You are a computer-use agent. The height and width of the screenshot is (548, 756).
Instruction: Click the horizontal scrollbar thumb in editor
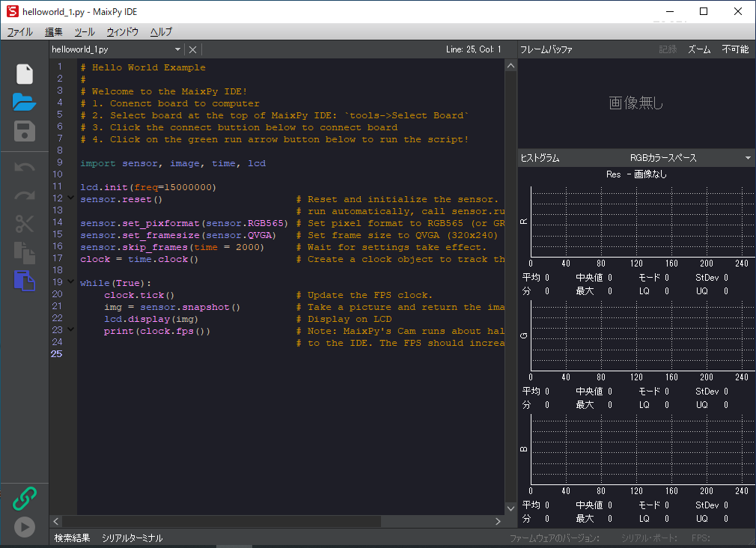point(222,522)
